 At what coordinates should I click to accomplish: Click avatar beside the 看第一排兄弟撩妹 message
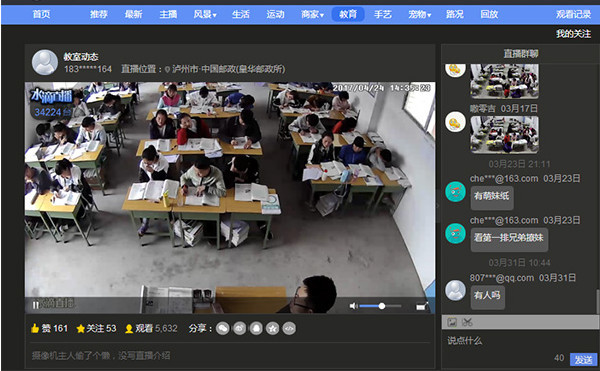455,233
